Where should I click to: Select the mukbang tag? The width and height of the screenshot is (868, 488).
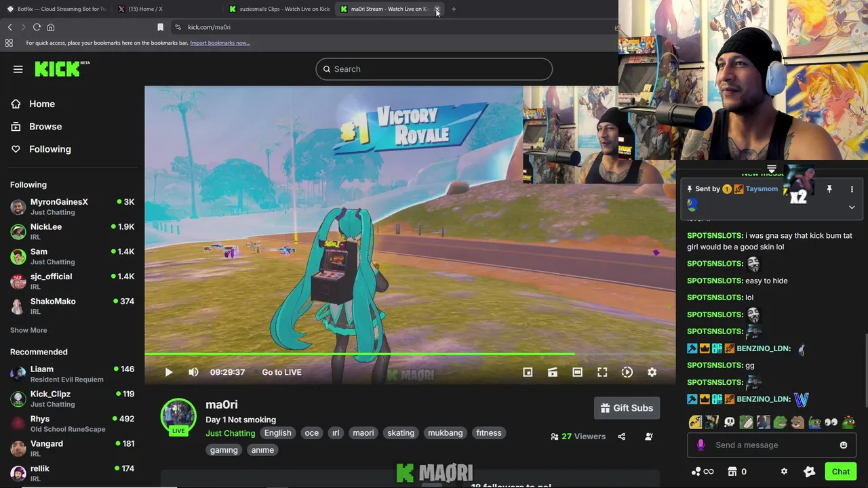tap(446, 433)
